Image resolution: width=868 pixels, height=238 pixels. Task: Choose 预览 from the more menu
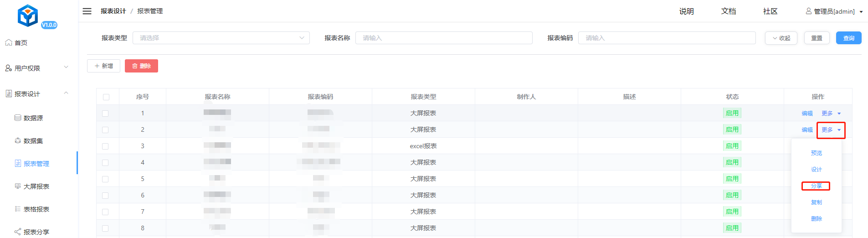[816, 153]
